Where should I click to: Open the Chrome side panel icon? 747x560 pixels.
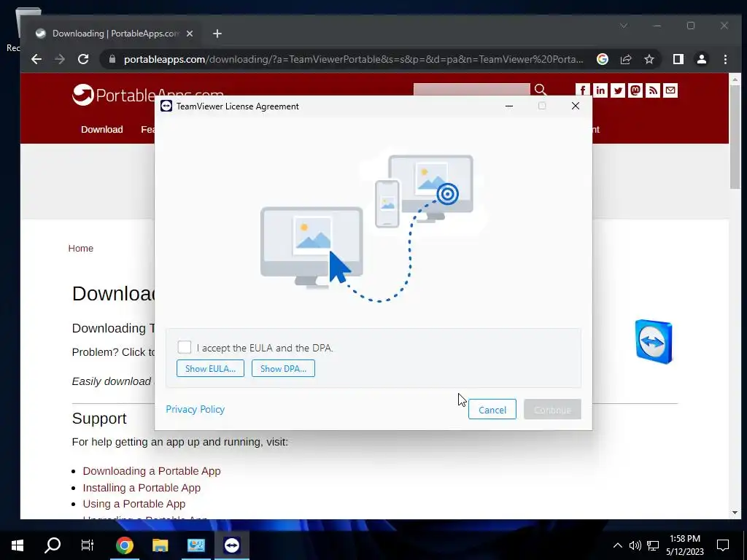tap(678, 59)
